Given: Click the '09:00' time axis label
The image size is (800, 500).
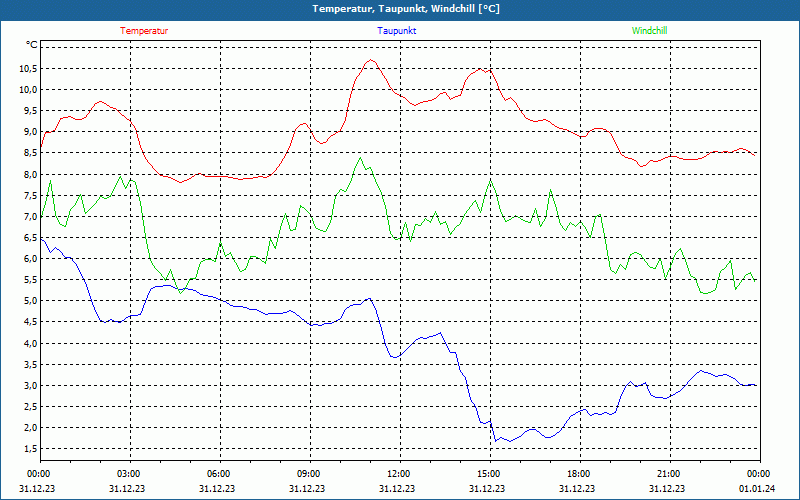Looking at the screenshot, I should (x=309, y=474).
